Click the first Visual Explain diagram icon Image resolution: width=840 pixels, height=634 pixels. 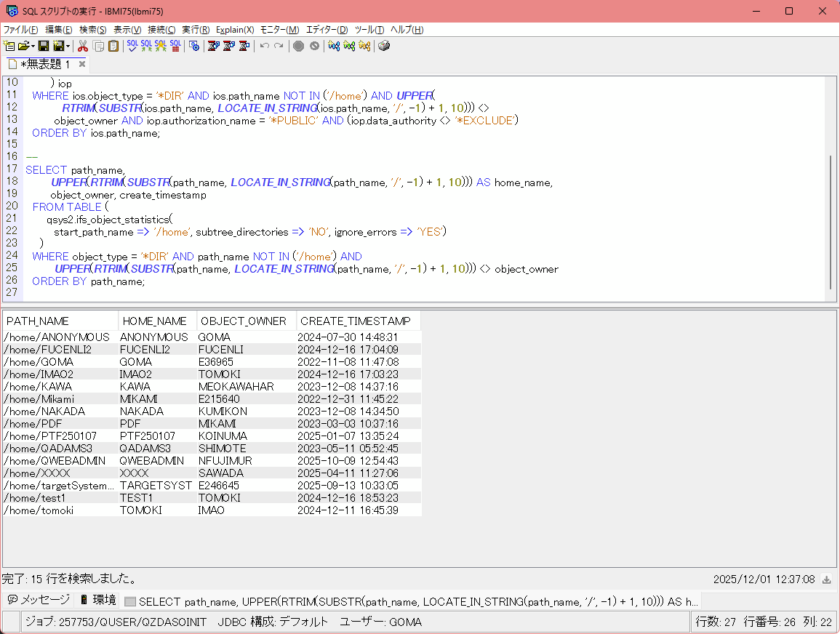(x=334, y=46)
